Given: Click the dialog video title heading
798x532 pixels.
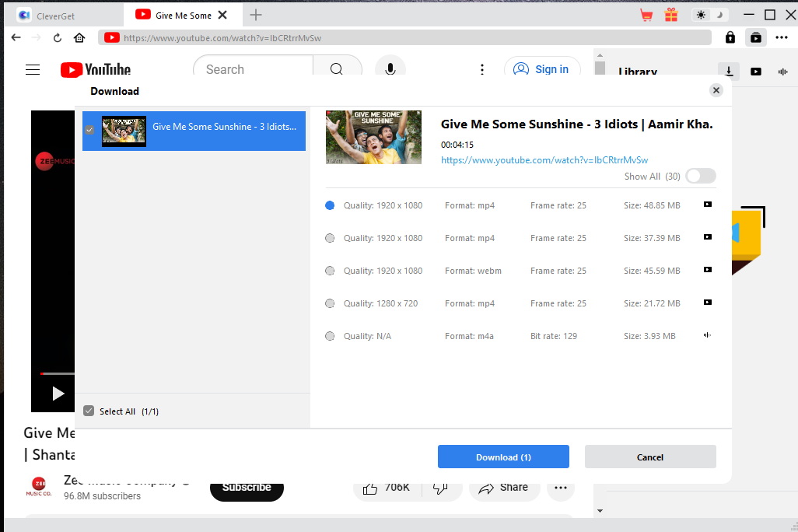Looking at the screenshot, I should 576,124.
